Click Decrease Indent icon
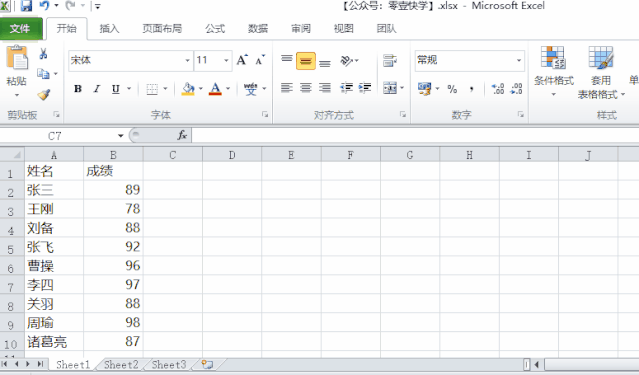 [x=346, y=88]
